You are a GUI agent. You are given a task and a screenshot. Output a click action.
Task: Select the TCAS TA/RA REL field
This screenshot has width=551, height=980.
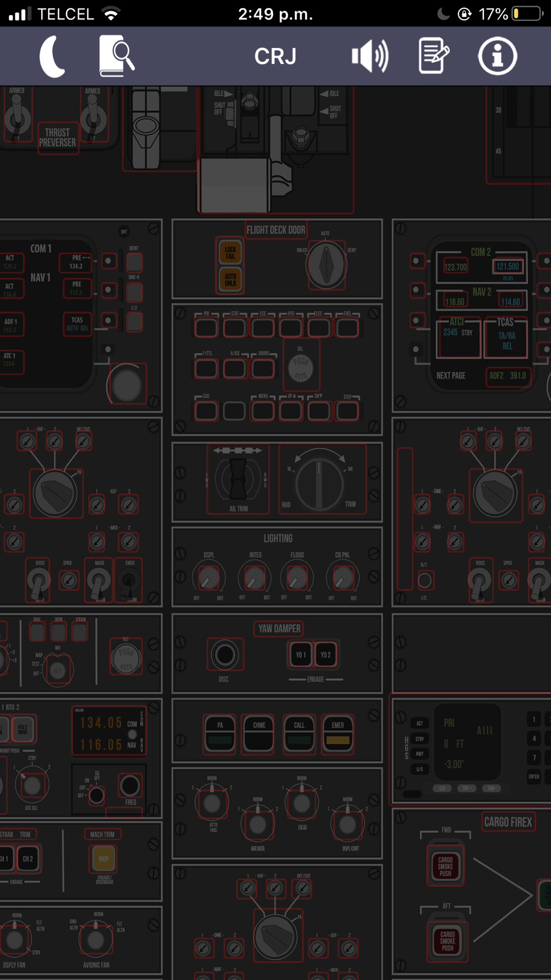(x=506, y=336)
